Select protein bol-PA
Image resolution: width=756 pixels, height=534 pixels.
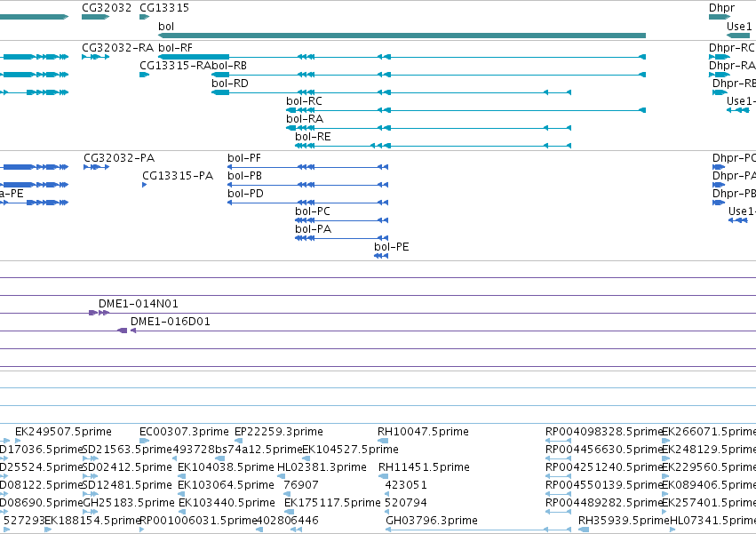[341, 238]
